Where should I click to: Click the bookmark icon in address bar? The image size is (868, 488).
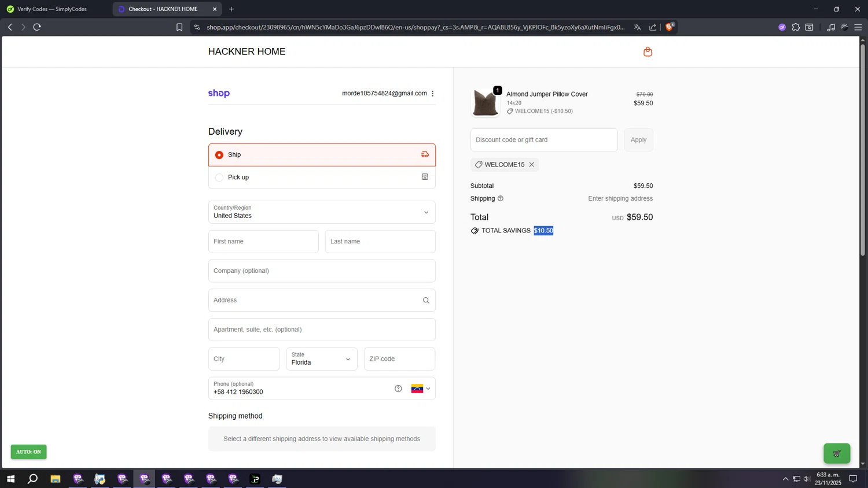(x=179, y=27)
